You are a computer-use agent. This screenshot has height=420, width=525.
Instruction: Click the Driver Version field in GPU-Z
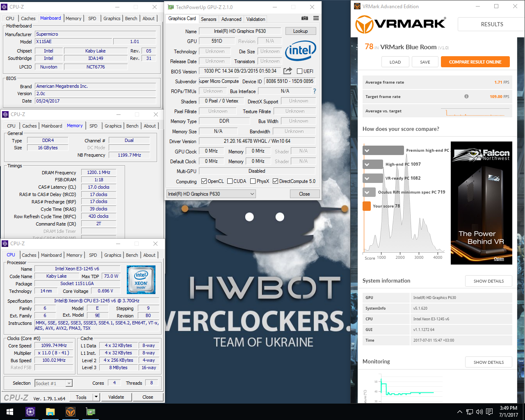tap(257, 141)
